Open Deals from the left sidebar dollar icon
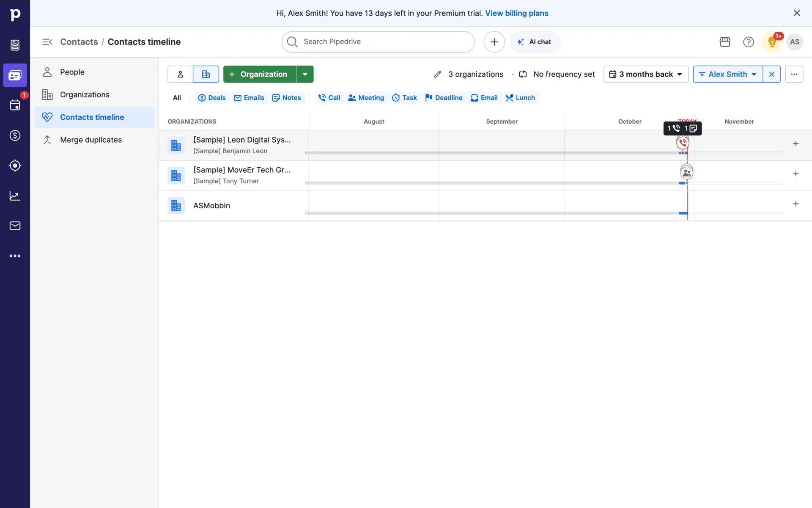 click(x=15, y=135)
